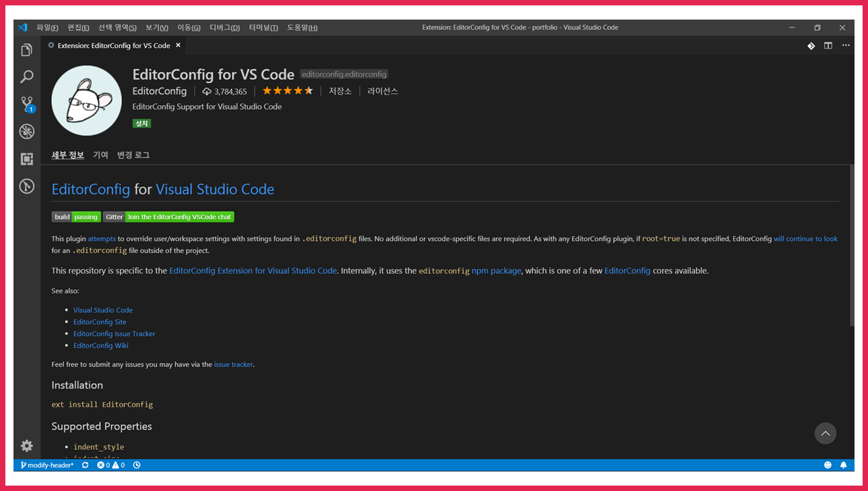868x491 pixels.
Task: Open the Manage gear icon
Action: point(26,446)
